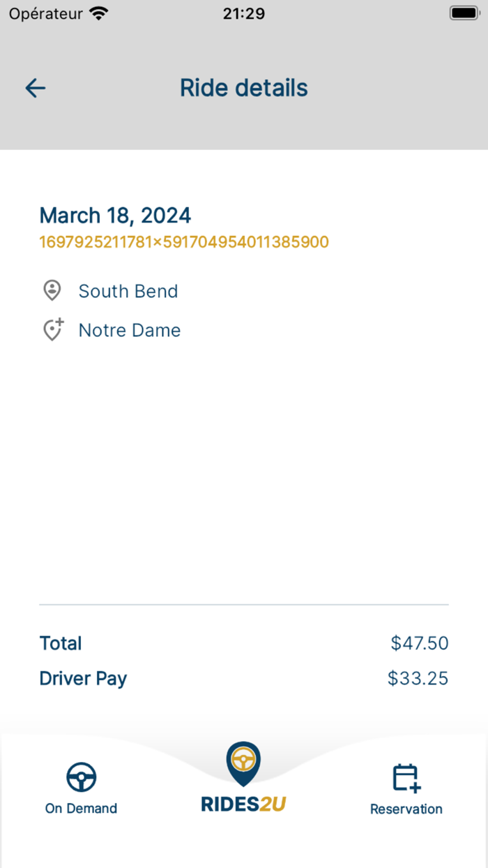This screenshot has height=868, width=488.
Task: Click the destination pin plus icon
Action: pos(53,330)
